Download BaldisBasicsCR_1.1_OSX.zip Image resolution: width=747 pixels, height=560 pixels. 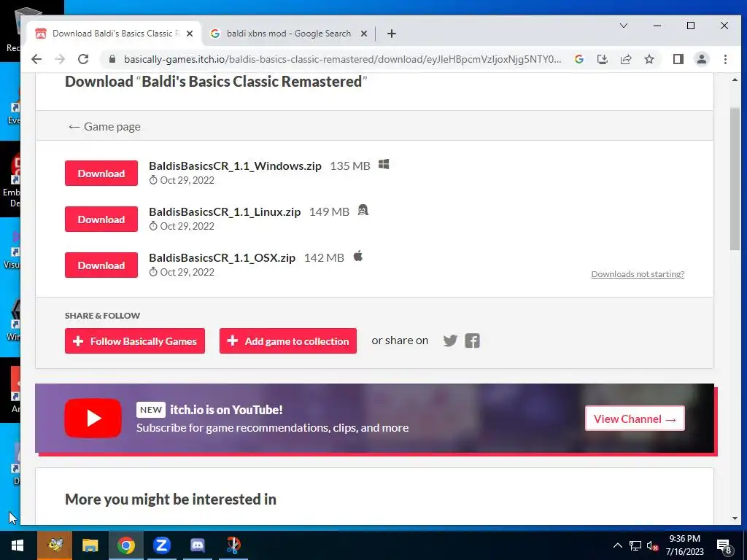click(101, 265)
